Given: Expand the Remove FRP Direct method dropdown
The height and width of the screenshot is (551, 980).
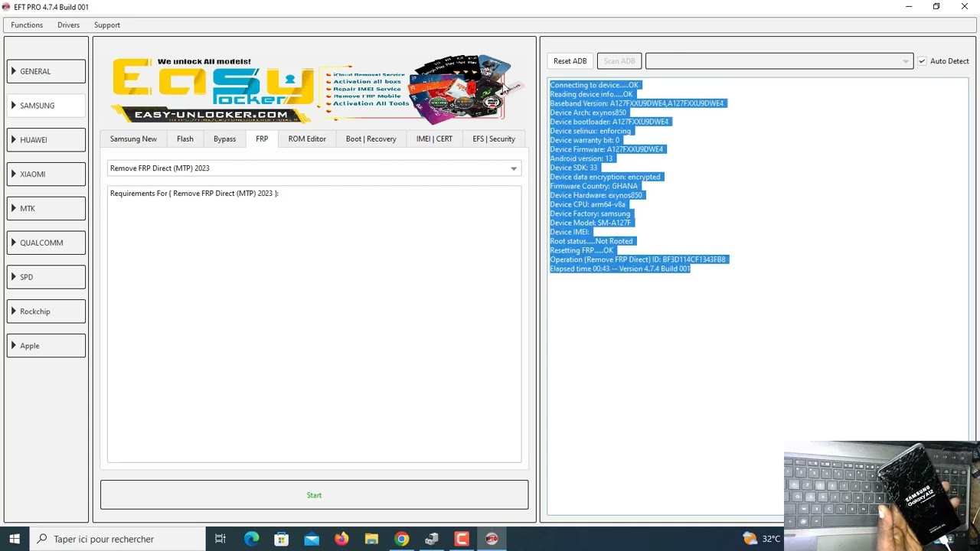Looking at the screenshot, I should 514,168.
